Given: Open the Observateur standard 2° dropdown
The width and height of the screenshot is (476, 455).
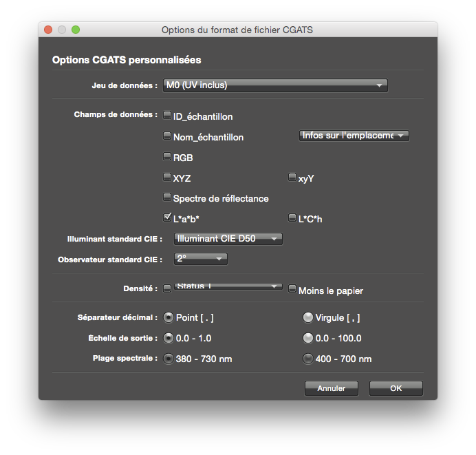Looking at the screenshot, I should click(x=199, y=259).
